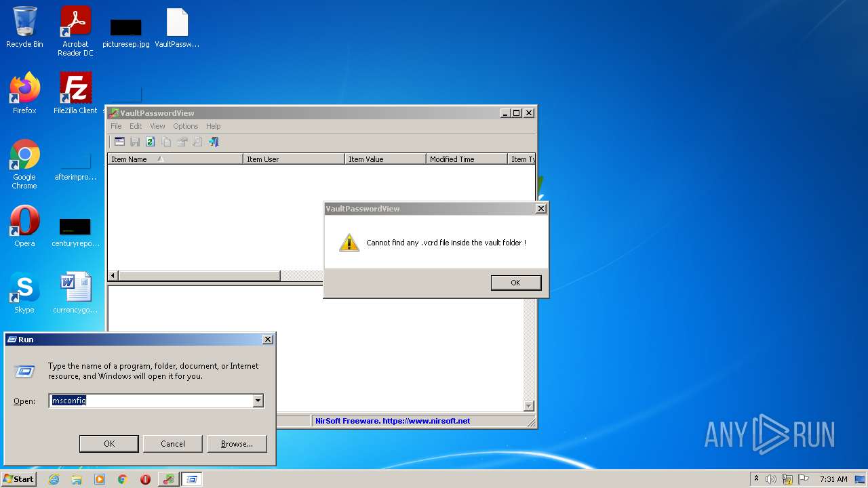Open Windows Media Player from the taskbar
868x488 pixels.
click(100, 479)
